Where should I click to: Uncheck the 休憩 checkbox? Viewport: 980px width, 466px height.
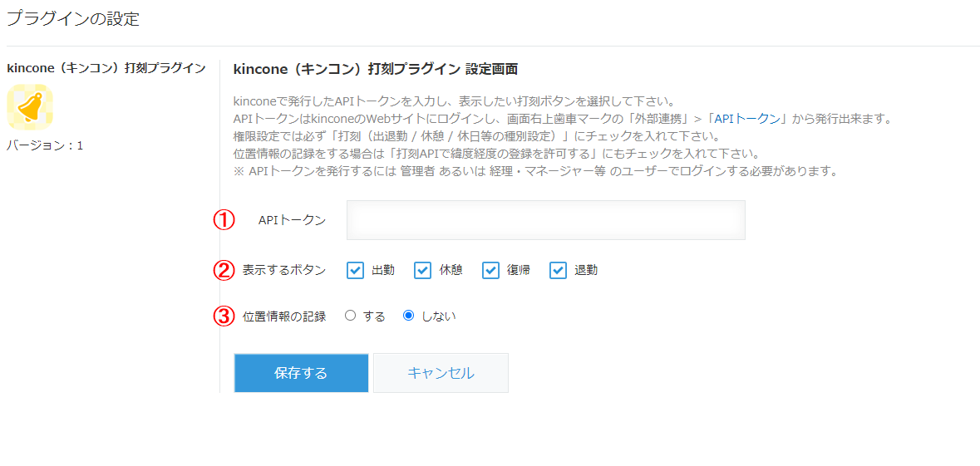click(x=423, y=271)
